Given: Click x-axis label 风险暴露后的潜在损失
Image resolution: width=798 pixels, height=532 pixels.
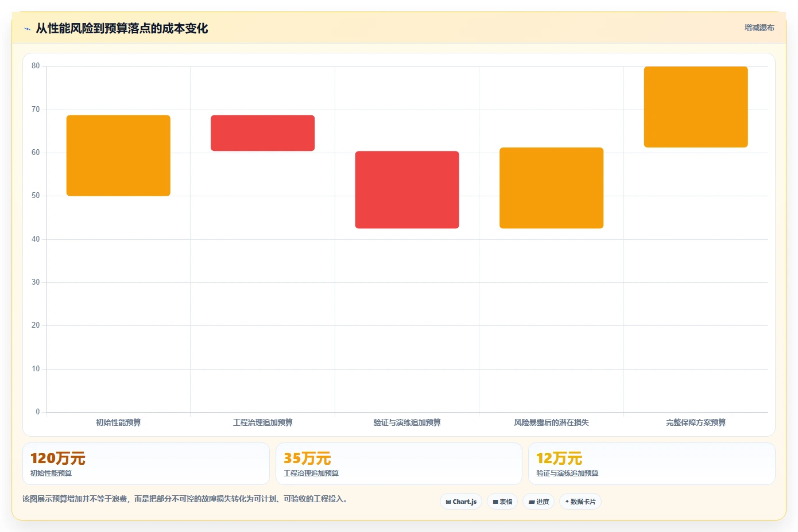Looking at the screenshot, I should (x=551, y=422).
